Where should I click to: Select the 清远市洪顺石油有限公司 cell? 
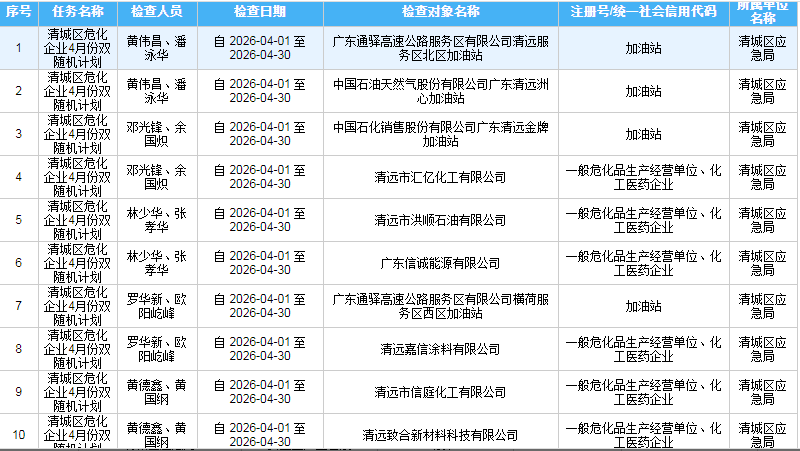pyautogui.click(x=441, y=220)
